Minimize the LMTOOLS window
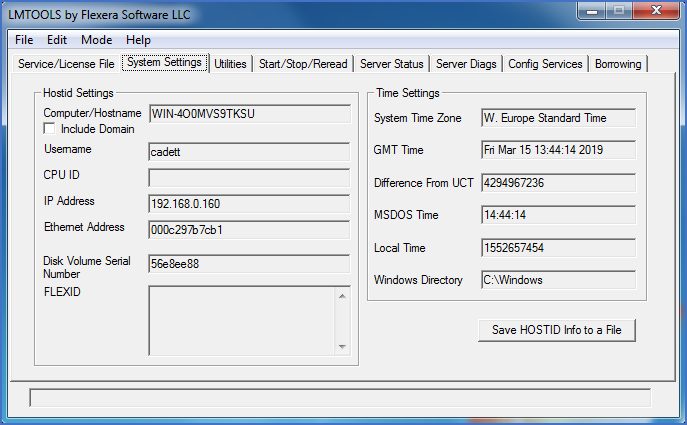The height and width of the screenshot is (425, 687). pos(592,11)
